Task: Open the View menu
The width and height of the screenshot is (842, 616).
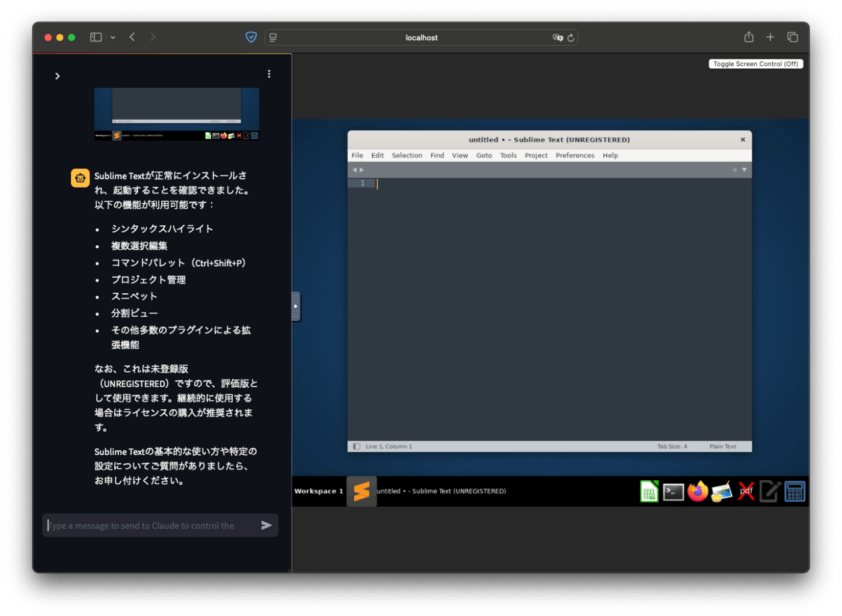Action: coord(460,155)
